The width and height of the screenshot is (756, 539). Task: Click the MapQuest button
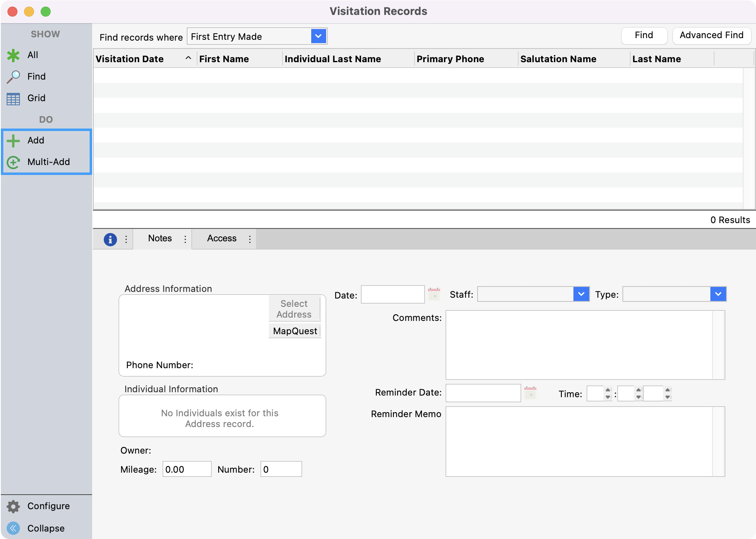295,331
